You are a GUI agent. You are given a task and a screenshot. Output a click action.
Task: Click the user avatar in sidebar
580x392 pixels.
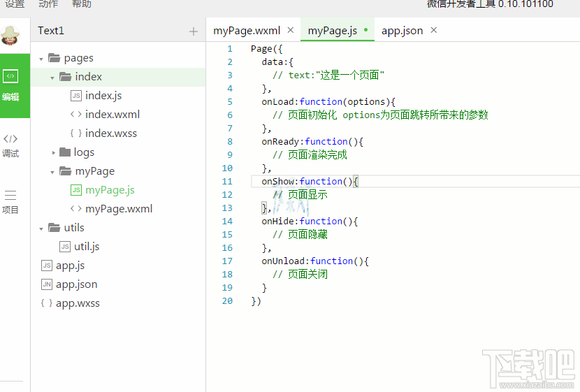coord(10,34)
